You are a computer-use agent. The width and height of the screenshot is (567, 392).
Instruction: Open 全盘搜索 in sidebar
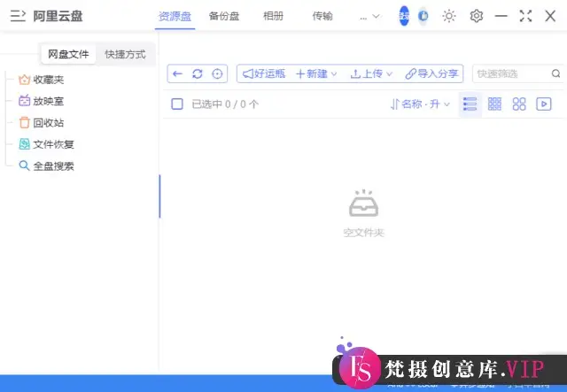click(x=46, y=166)
